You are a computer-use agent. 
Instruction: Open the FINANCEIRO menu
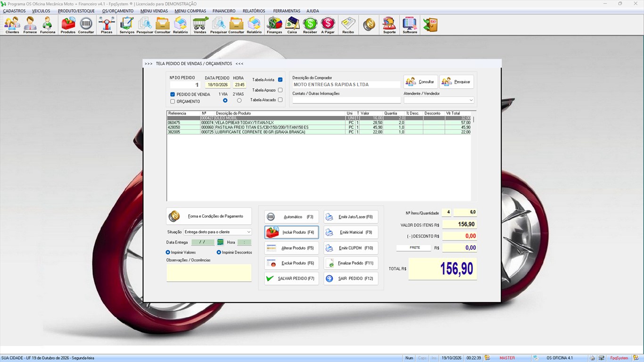point(224,11)
